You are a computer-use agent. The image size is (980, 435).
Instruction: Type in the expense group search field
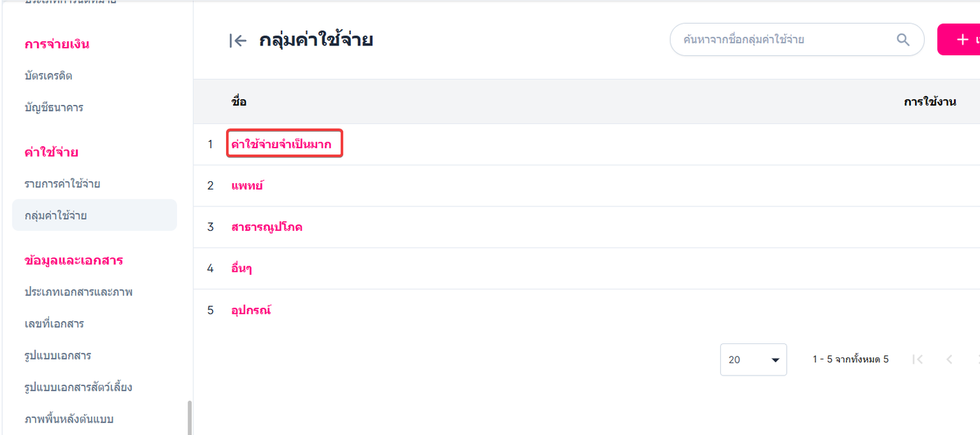[777, 40]
